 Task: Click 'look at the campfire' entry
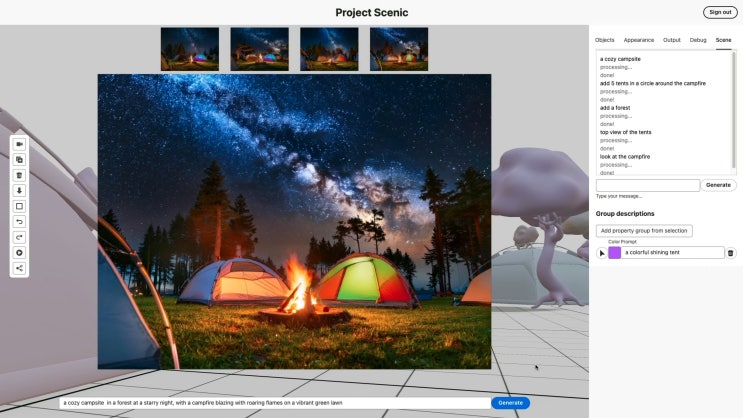click(x=625, y=157)
